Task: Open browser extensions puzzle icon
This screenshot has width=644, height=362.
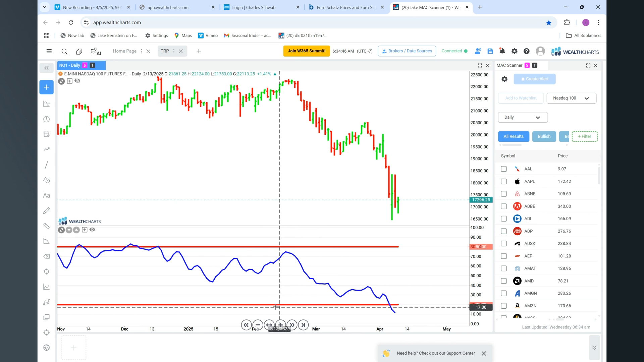Action: point(567,22)
